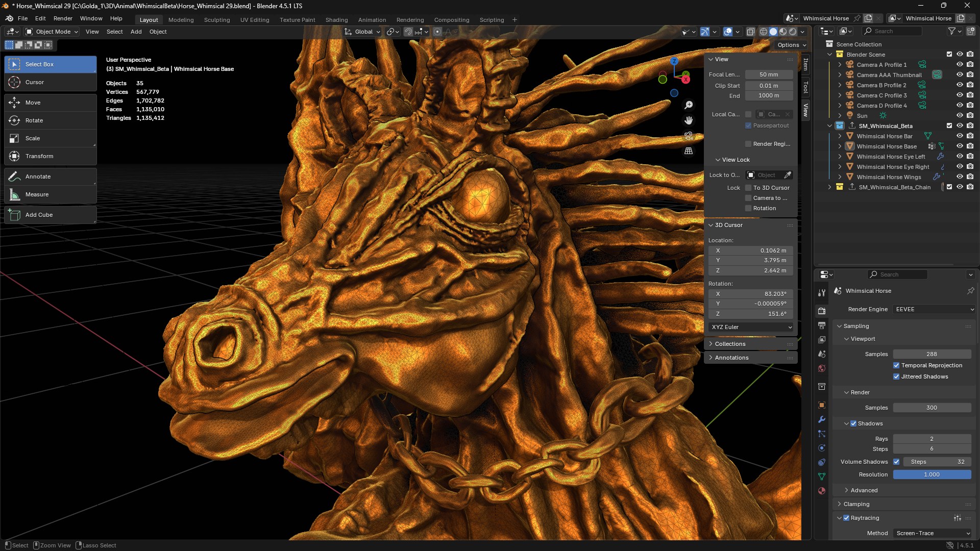
Task: Open the World properties tab icon
Action: [822, 368]
